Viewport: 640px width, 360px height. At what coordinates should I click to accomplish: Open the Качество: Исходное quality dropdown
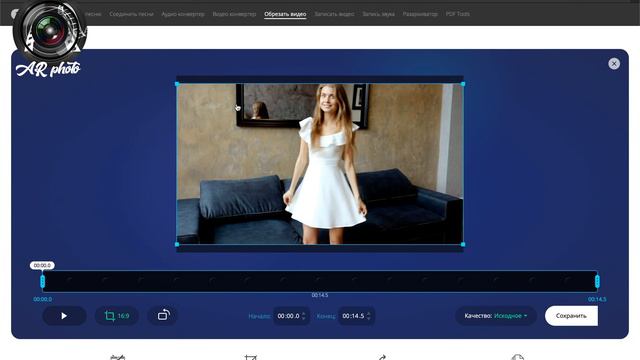click(496, 316)
